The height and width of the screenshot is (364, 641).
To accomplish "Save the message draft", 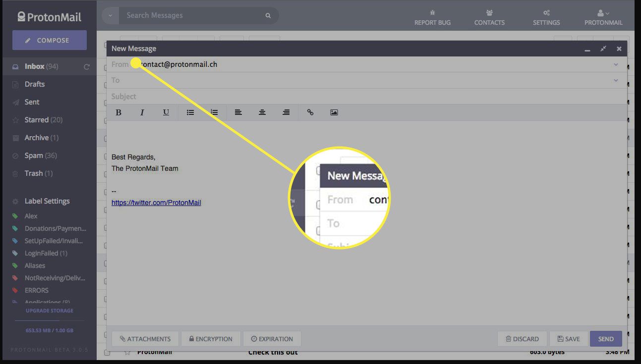I will (x=569, y=339).
